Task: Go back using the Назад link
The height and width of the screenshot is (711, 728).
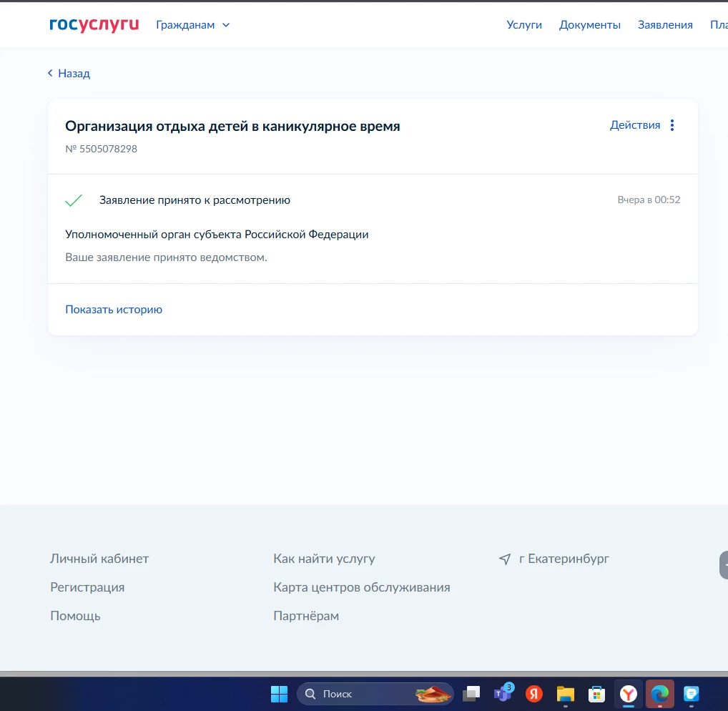Action: 69,74
